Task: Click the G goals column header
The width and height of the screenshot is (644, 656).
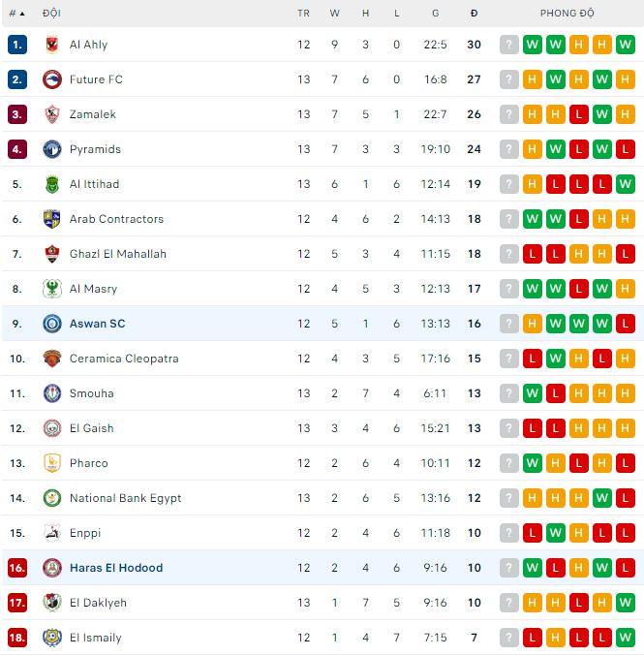Action: [436, 14]
